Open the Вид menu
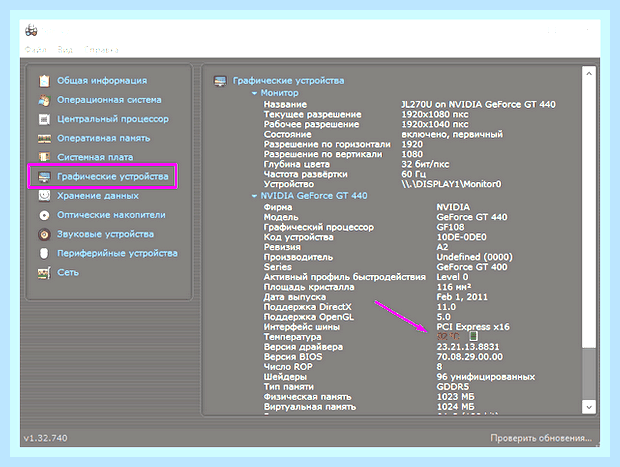Screen dimensions: 620x467 [65, 50]
